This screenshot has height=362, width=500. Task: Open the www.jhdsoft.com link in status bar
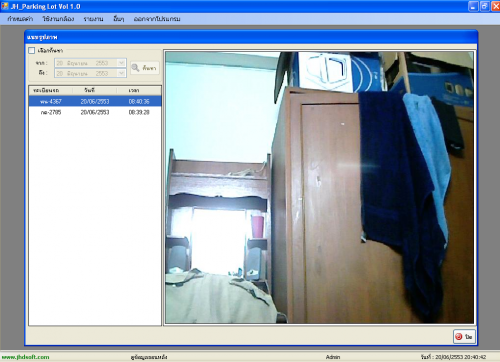[26, 357]
